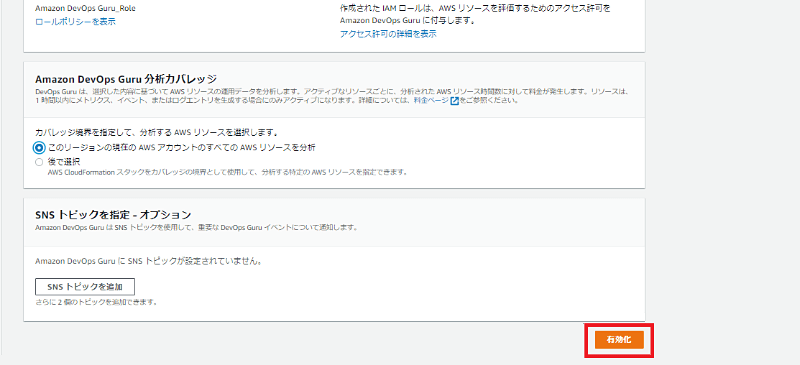This screenshot has width=800, height=365.
Task: Open the ロールポリシーを表示 link
Action: 75,22
